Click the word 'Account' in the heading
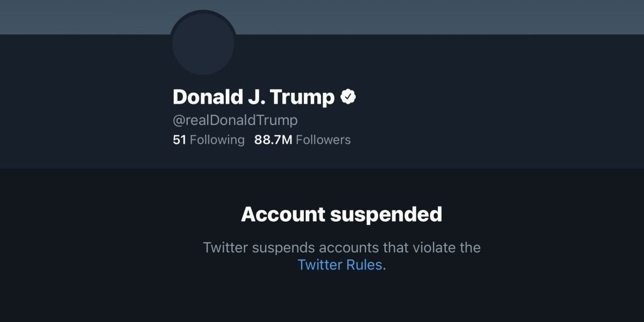The width and height of the screenshot is (644, 322). click(x=282, y=214)
